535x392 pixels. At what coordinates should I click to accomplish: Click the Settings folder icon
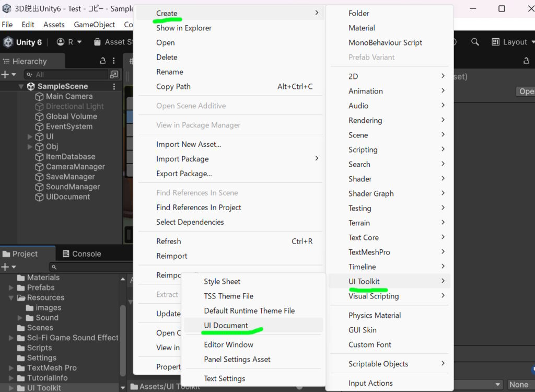click(x=21, y=358)
